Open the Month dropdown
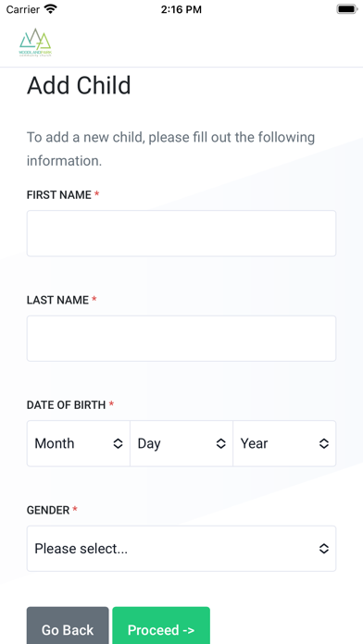Image resolution: width=363 pixels, height=644 pixels. (x=79, y=443)
